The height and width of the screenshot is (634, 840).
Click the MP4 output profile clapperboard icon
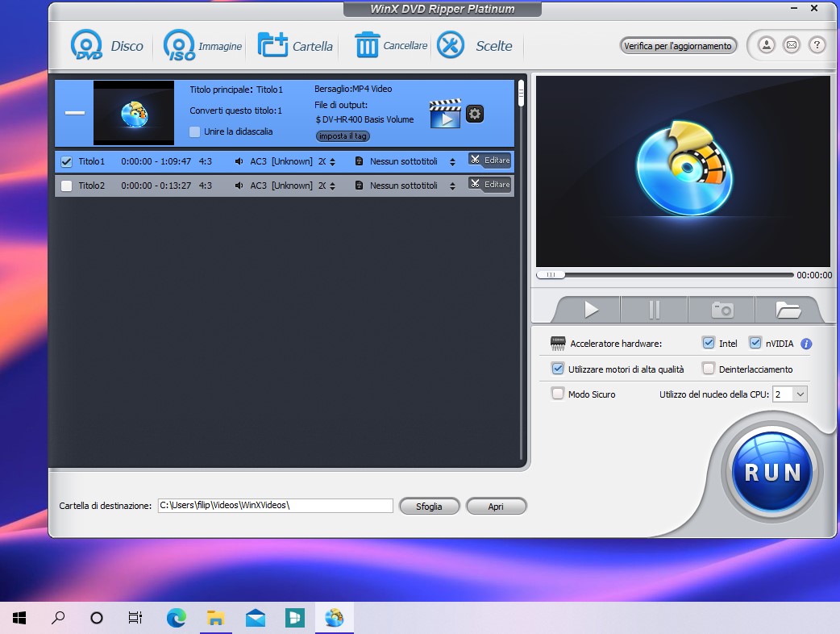[445, 114]
